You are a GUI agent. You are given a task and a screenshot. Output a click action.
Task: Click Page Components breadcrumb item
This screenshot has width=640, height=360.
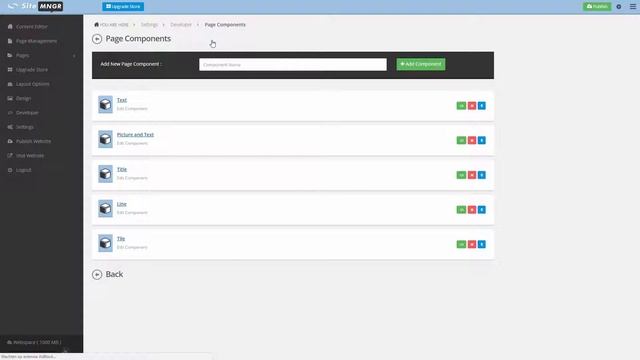click(225, 25)
